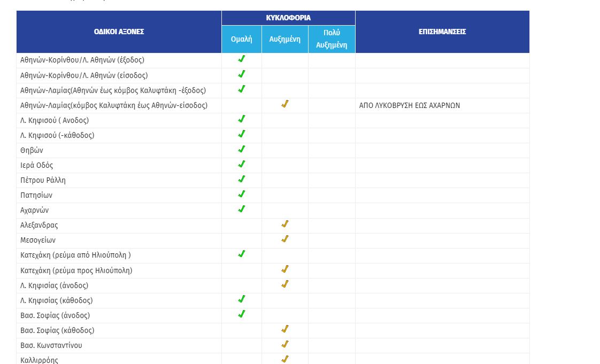This screenshot has height=364, width=600.
Task: Click green checkmark for Αχαρνών row
Action: pyautogui.click(x=242, y=209)
